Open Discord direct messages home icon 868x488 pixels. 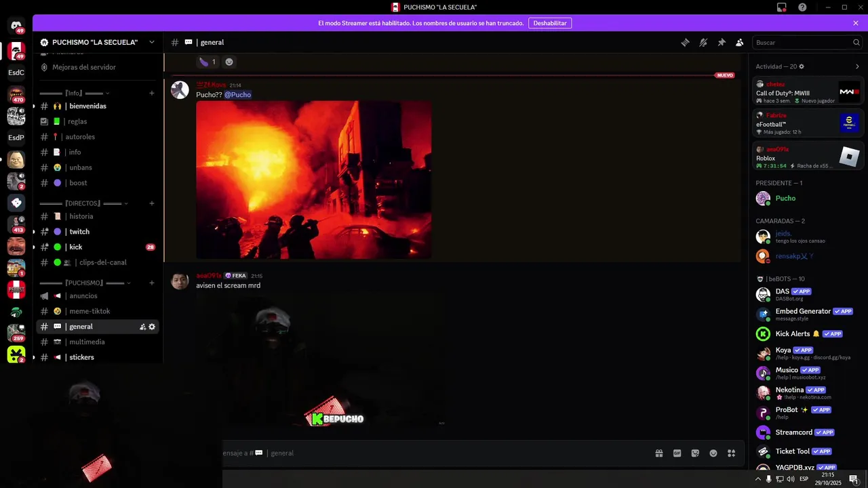point(16,26)
